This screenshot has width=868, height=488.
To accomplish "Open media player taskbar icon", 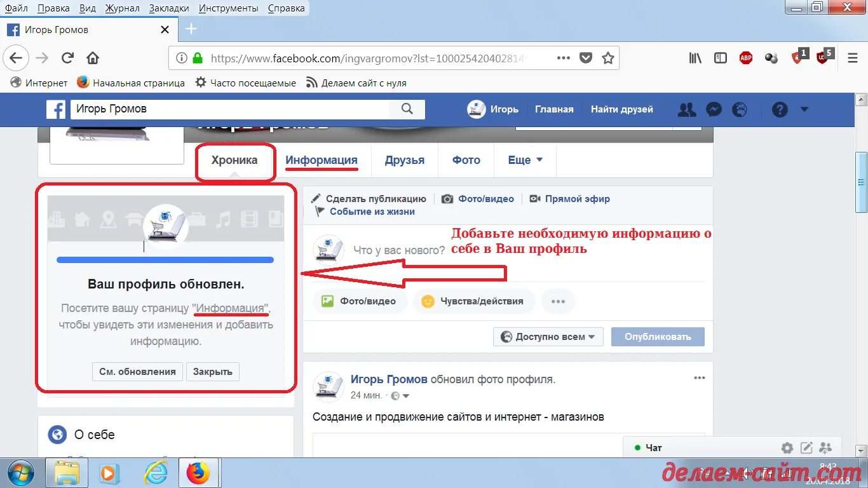I will [110, 473].
